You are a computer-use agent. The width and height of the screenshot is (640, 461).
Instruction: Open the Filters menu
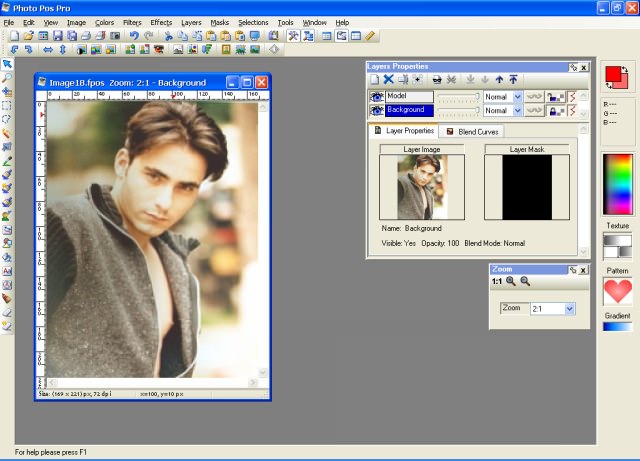coord(132,22)
